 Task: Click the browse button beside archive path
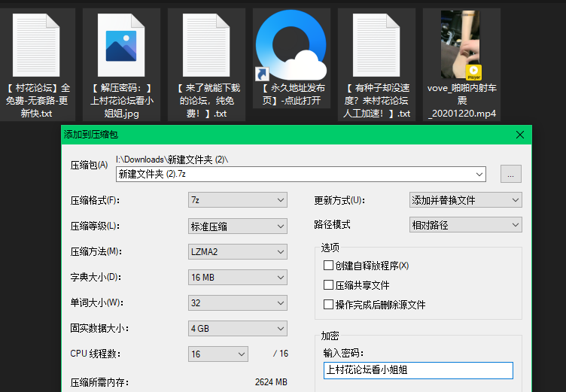[x=510, y=174]
